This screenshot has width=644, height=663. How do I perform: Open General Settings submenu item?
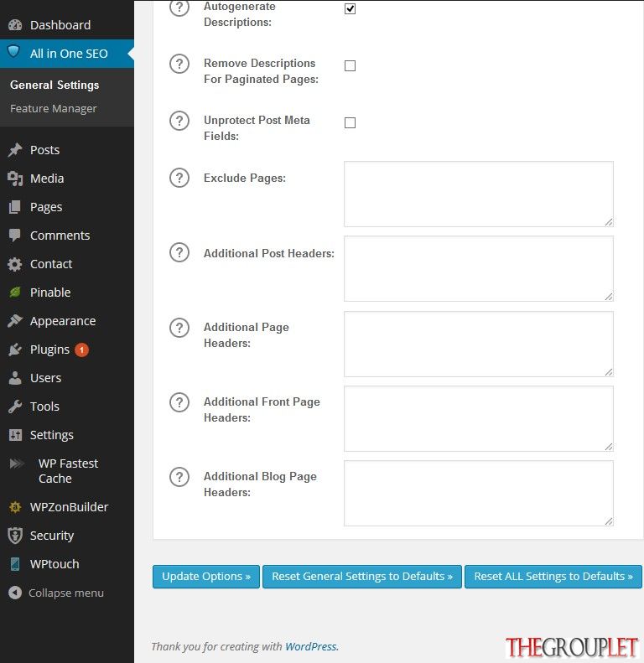[x=55, y=85]
